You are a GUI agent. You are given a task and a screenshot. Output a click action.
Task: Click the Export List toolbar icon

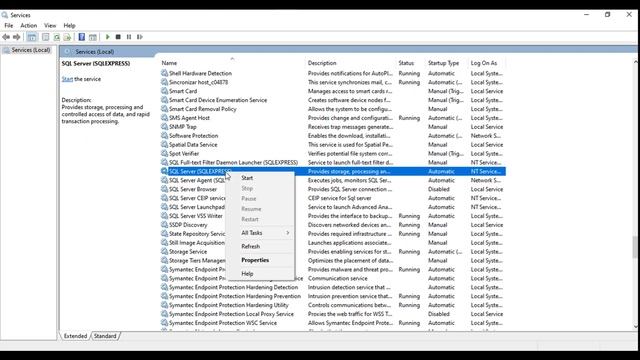[67, 37]
